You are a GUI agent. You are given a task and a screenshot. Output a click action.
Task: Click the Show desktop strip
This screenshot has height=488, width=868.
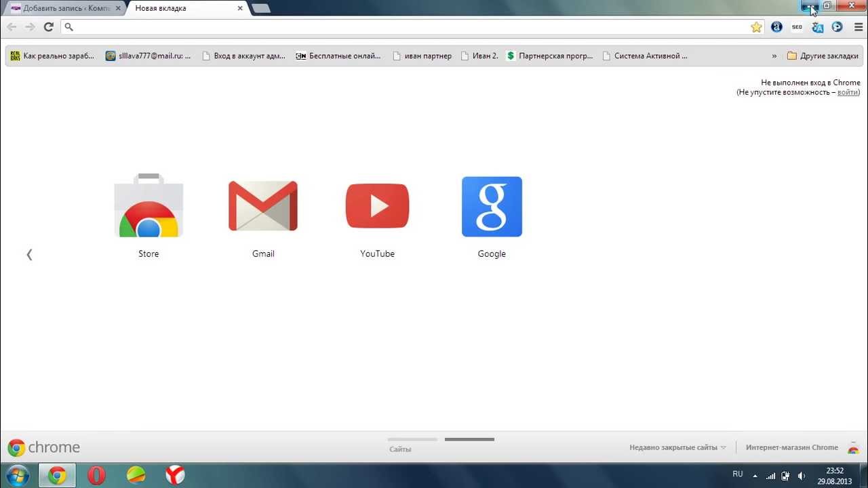click(x=863, y=476)
